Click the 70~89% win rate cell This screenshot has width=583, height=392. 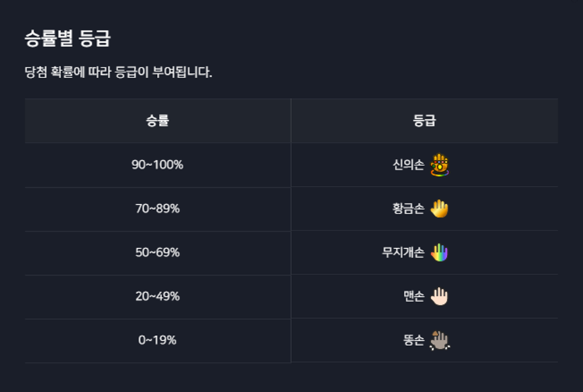coord(158,209)
